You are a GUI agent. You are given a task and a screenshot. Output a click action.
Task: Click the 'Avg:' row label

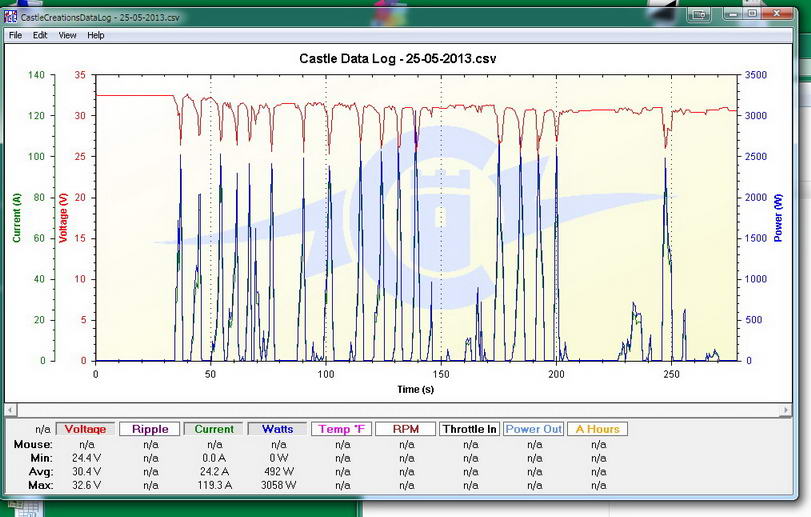click(40, 472)
